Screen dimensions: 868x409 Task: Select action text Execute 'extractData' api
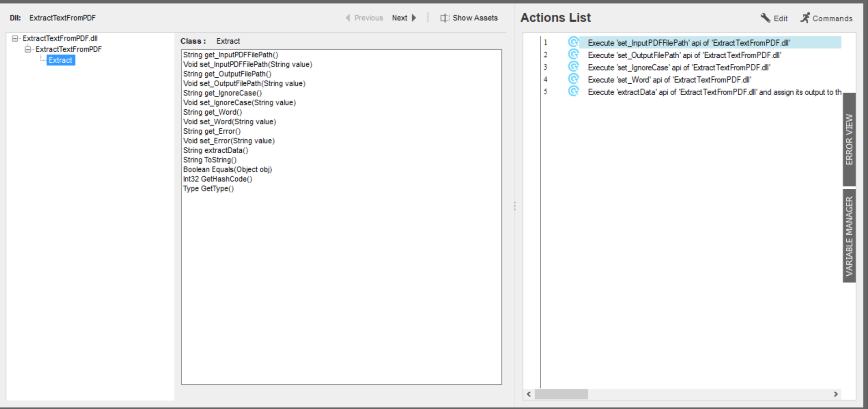click(x=715, y=92)
